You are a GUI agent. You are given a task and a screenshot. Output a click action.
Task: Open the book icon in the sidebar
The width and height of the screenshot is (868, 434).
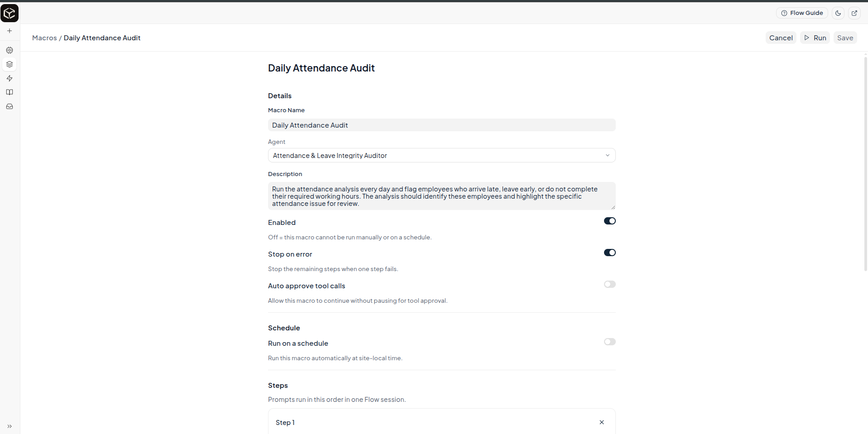[10, 92]
